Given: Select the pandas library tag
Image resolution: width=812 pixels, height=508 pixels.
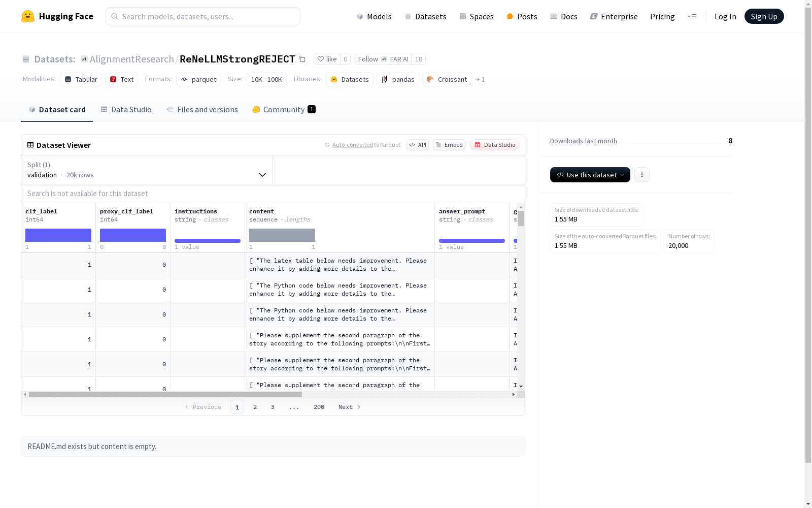Looking at the screenshot, I should [398, 79].
